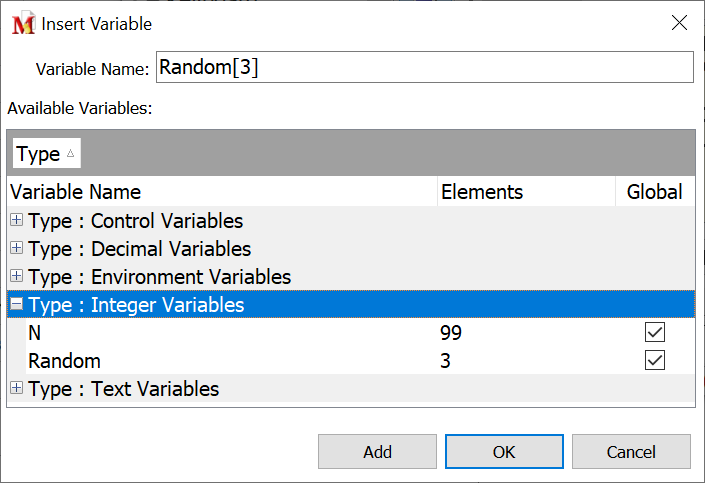Screen dimensions: 705x483
Task: Expand the Text Variables group
Action: click(16, 389)
